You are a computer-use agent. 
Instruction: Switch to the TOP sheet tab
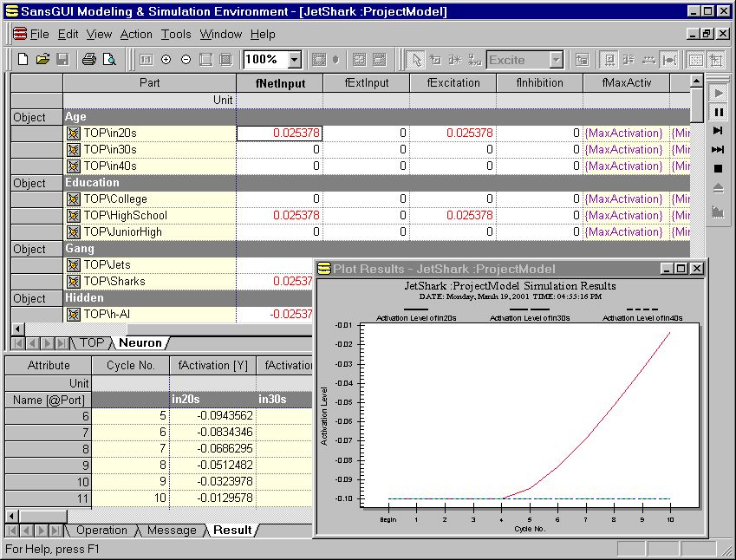(91, 343)
